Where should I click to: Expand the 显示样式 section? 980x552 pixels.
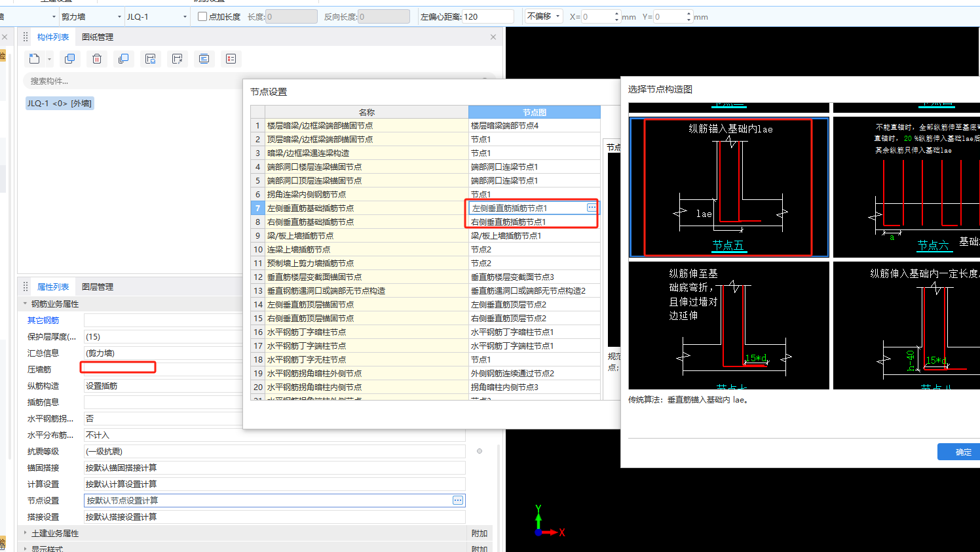(26, 549)
